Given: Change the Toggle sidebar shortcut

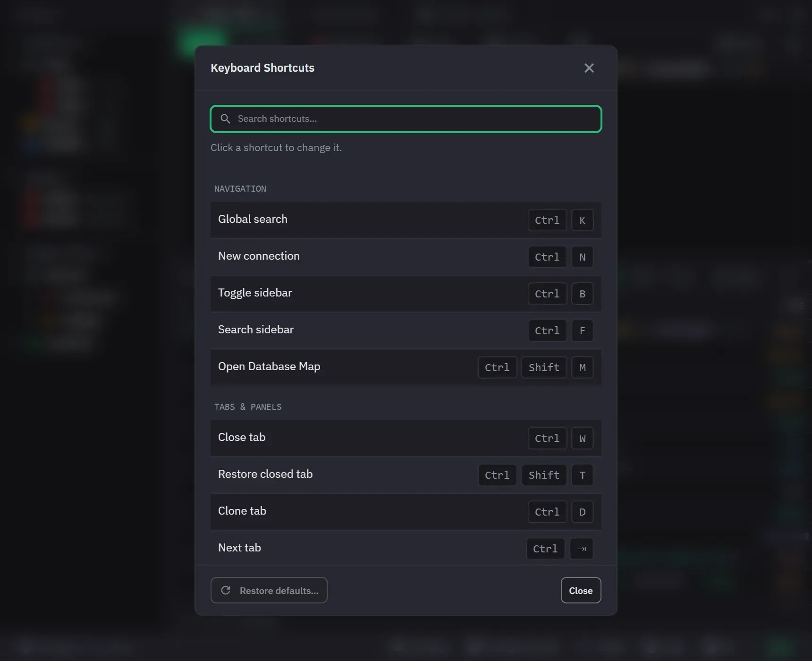Looking at the screenshot, I should click(x=406, y=294).
